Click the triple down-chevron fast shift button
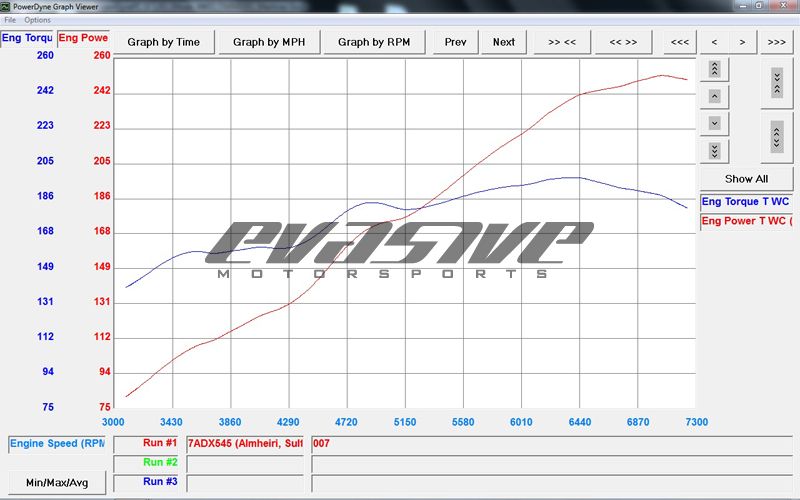The image size is (800, 500). coord(714,151)
